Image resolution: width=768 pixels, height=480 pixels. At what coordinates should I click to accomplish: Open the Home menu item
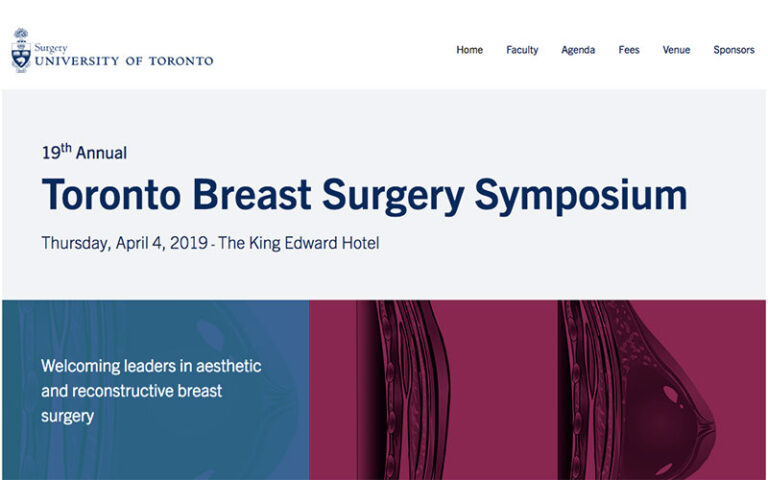pos(469,50)
